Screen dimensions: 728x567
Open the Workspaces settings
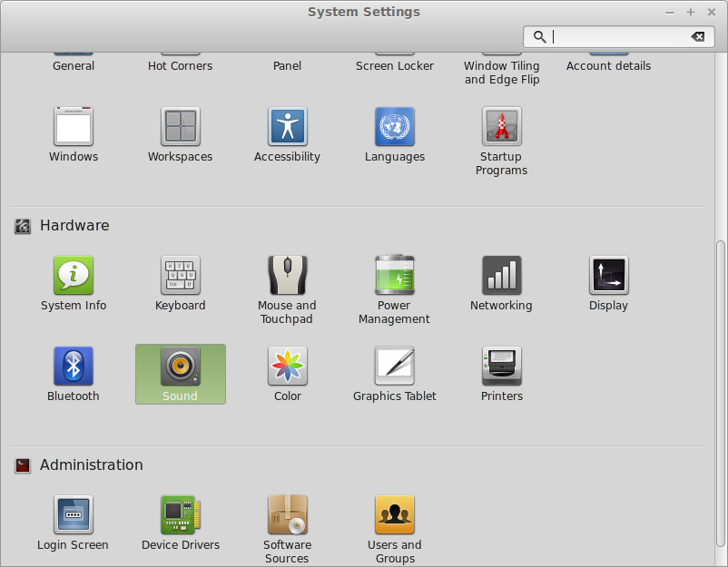(180, 134)
